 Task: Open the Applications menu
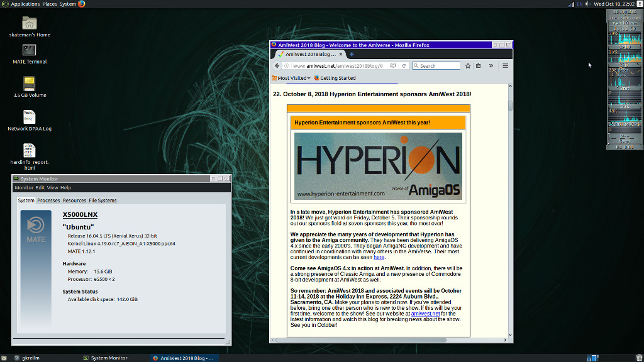(x=25, y=4)
